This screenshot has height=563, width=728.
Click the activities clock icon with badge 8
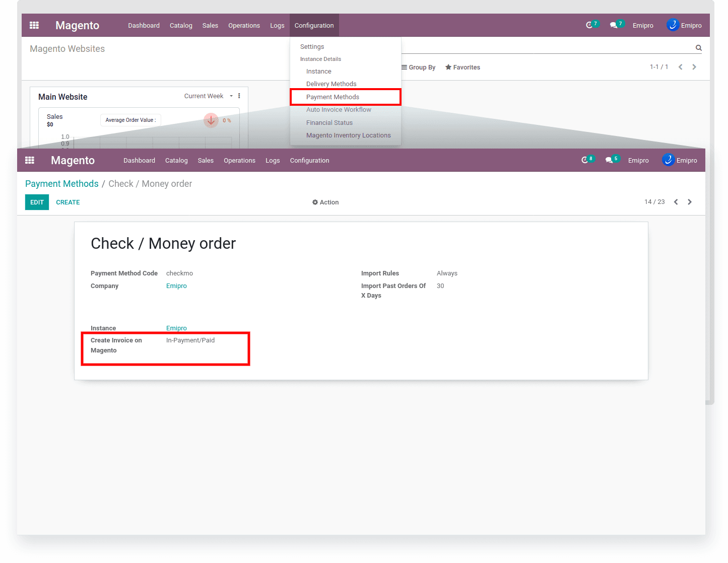click(585, 160)
